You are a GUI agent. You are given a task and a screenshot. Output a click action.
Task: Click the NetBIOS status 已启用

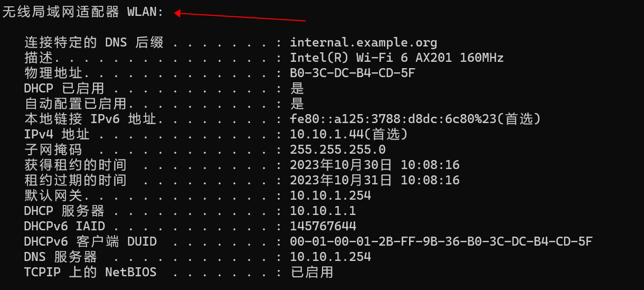pyautogui.click(x=311, y=273)
